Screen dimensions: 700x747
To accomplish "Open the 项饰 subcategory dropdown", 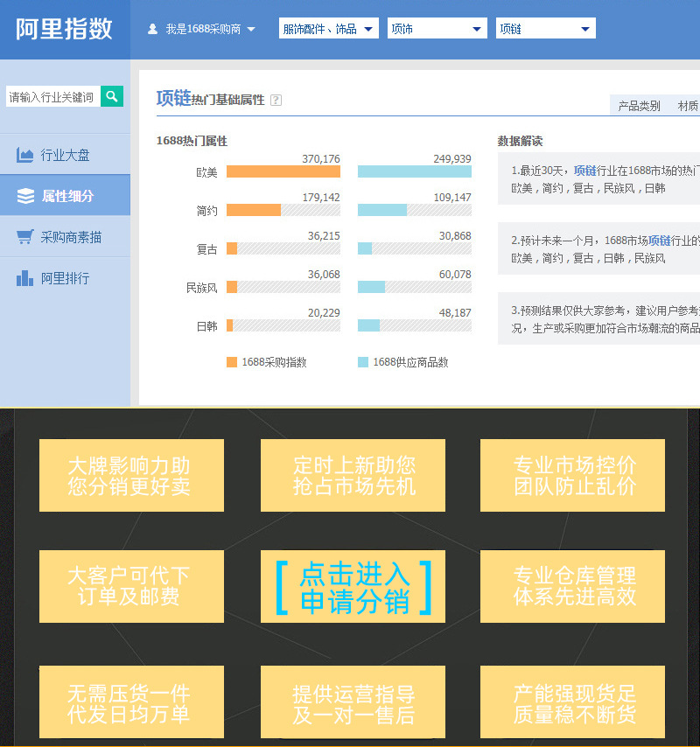I will pos(437,29).
